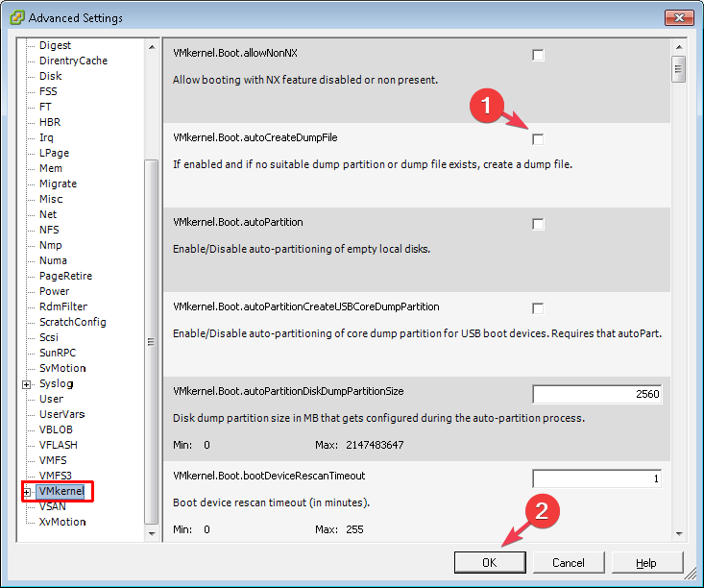Select the LPage tree item
The width and height of the screenshot is (704, 588).
click(x=54, y=153)
